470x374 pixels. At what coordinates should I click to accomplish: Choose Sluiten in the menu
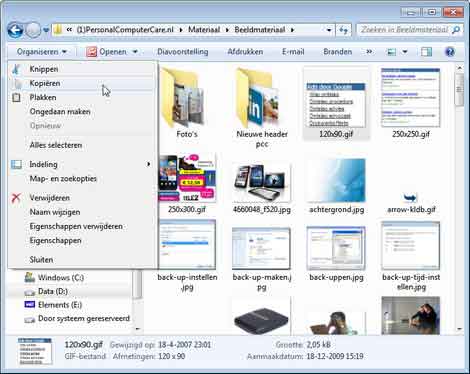82,260
